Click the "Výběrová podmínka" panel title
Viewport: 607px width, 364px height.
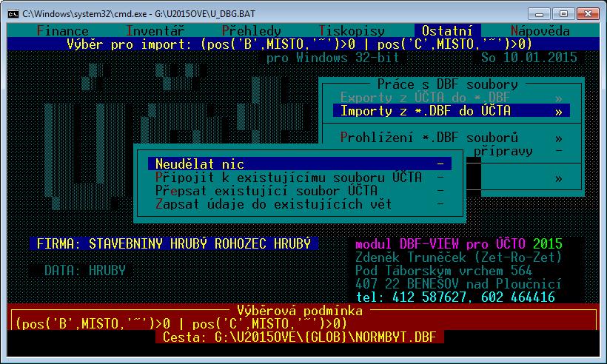(300, 311)
